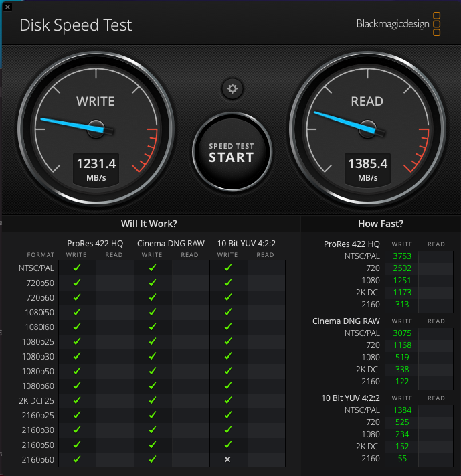
Task: Click the 'How Fast?' heading
Action: coord(381,224)
